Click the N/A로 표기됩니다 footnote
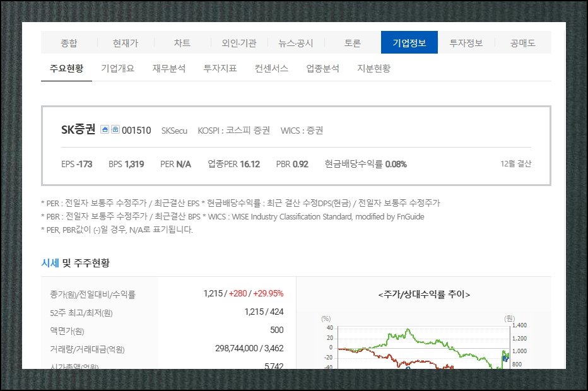This screenshot has height=391, width=588. point(117,230)
